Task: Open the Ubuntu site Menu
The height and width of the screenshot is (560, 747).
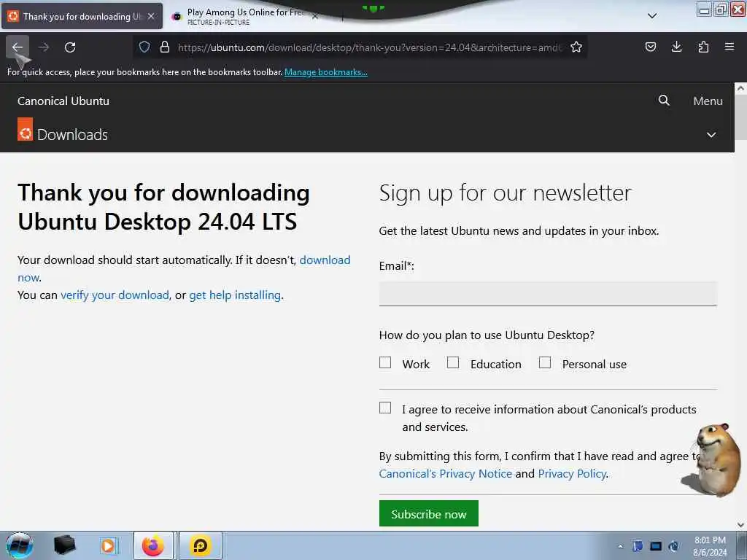Action: point(708,101)
